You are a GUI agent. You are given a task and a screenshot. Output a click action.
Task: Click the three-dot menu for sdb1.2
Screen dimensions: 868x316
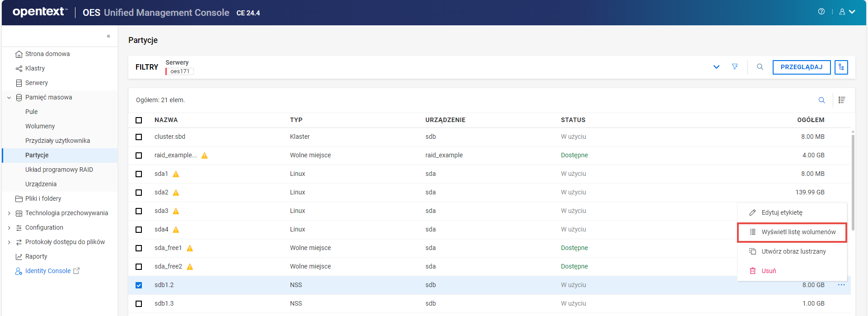(x=841, y=285)
